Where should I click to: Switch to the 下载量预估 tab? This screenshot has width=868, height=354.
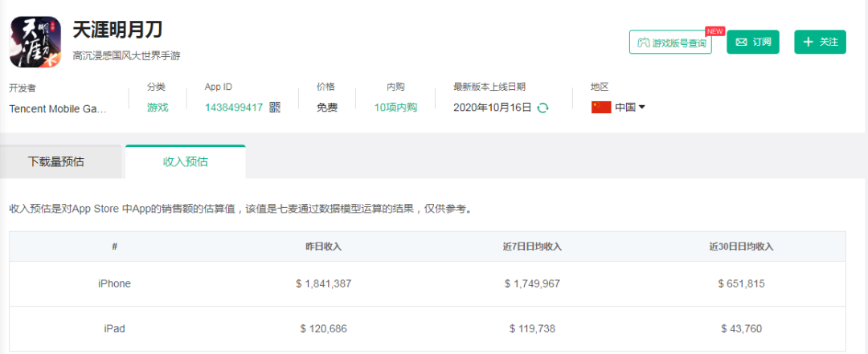click(x=60, y=161)
